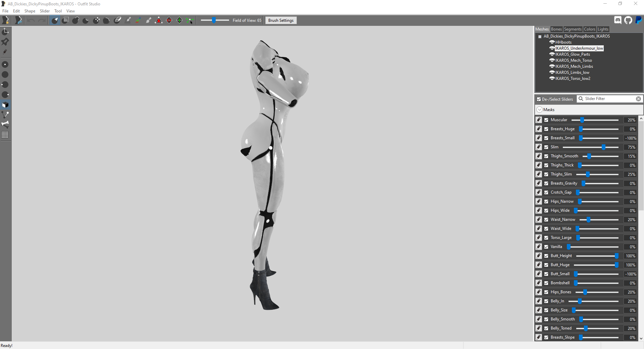
Task: Select the Move Vertex tool
Action: coord(190,20)
